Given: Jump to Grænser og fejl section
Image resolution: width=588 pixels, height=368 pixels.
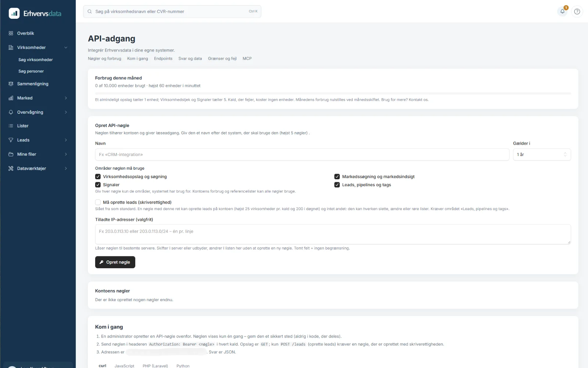Looking at the screenshot, I should pyautogui.click(x=222, y=59).
